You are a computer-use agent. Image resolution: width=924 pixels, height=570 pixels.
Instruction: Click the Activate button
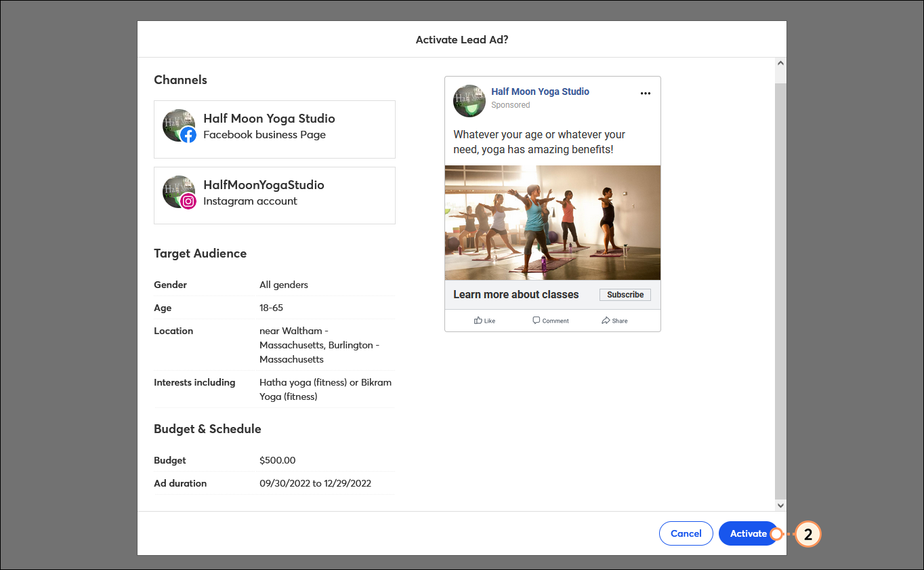click(x=748, y=533)
